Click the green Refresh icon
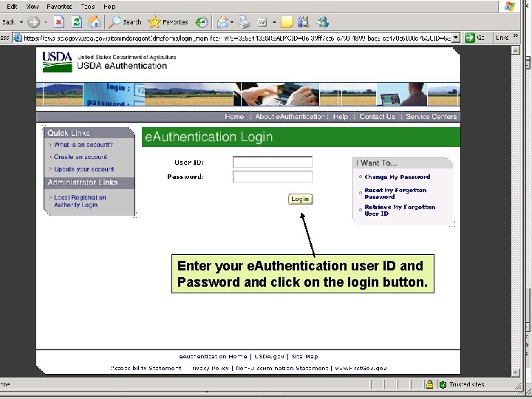Screen dimensions: 532x399 (x=77, y=22)
